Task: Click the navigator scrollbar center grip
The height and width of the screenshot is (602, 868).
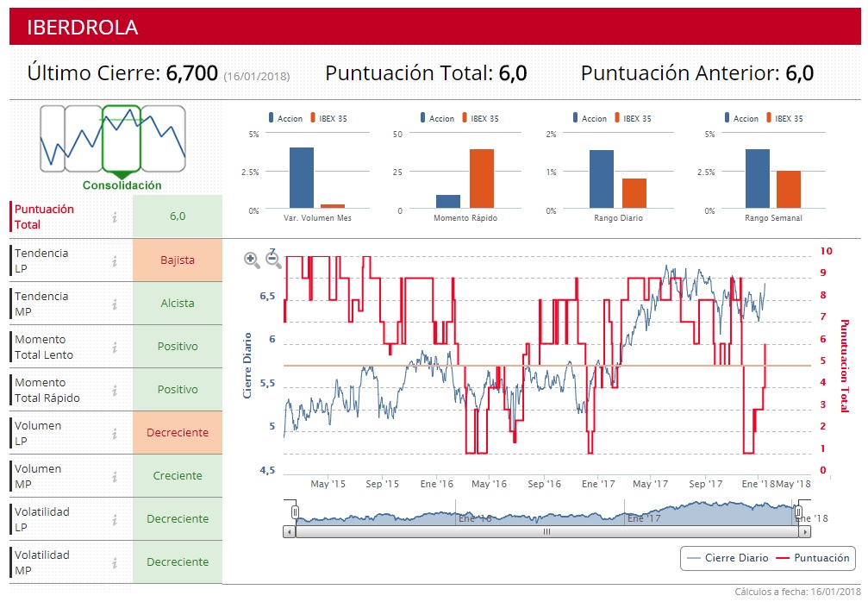Action: (x=546, y=531)
